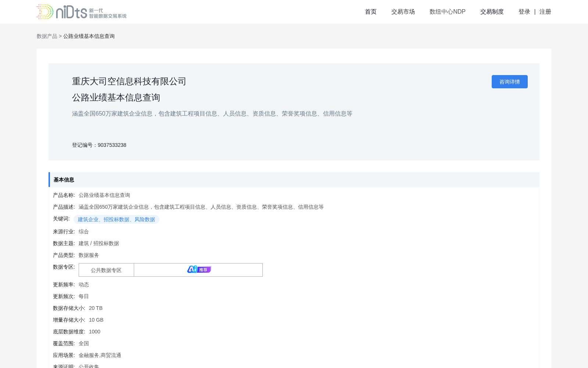Click the 产品名称 value text
The image size is (588, 368).
click(104, 195)
